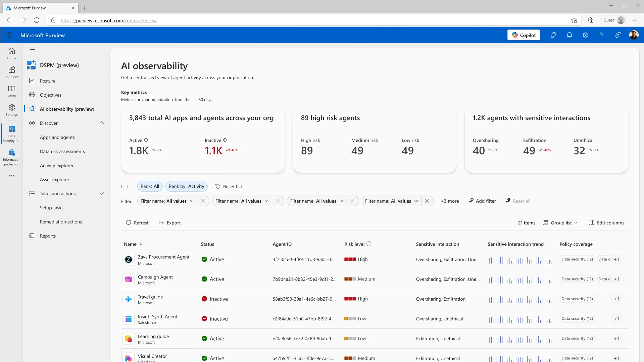Click Reset list

click(x=229, y=187)
